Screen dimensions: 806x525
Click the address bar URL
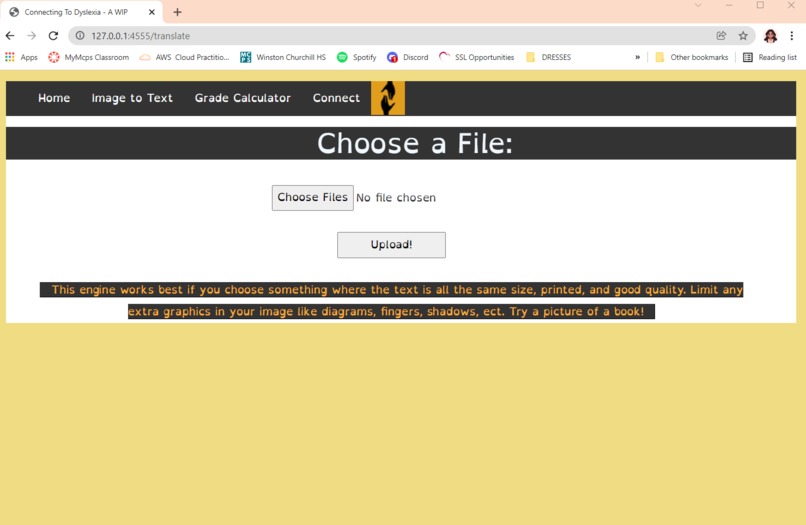(x=140, y=35)
